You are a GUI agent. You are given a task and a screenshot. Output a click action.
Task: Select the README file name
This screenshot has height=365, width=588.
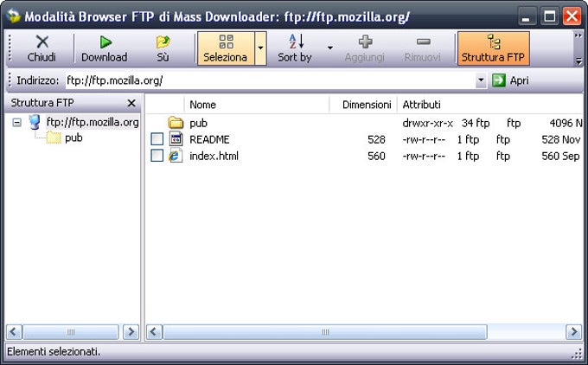[209, 139]
